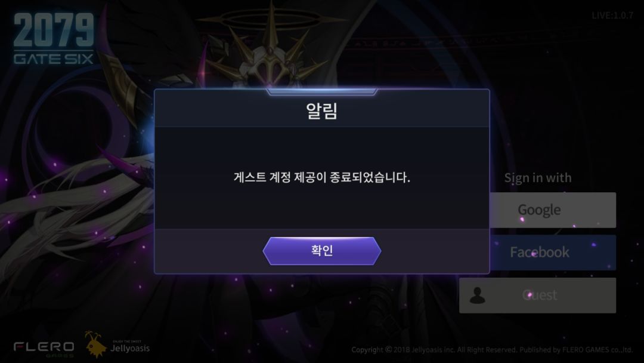Image resolution: width=644 pixels, height=363 pixels.
Task: Tap the person silhouette icon beside Guest
Action: pyautogui.click(x=477, y=295)
